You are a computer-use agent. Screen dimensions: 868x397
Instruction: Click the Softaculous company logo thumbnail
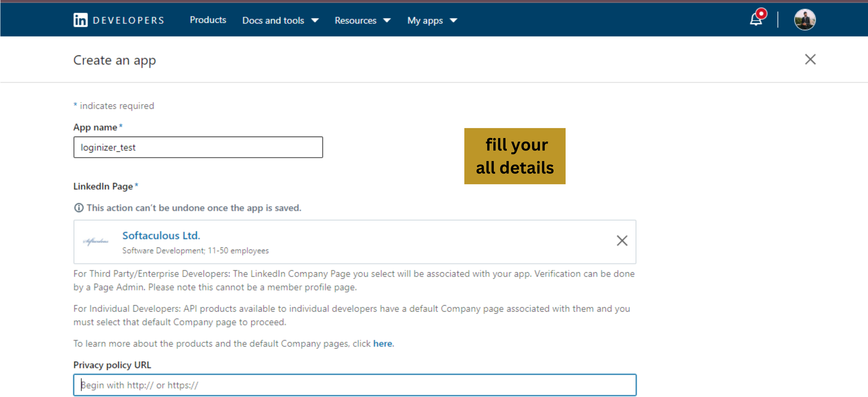[x=96, y=241]
